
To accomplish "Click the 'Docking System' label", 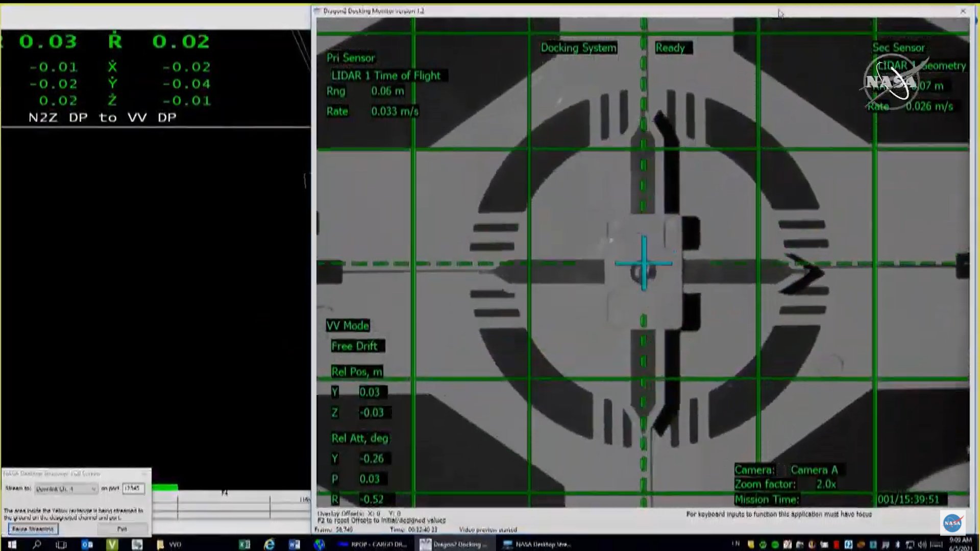I will [578, 47].
